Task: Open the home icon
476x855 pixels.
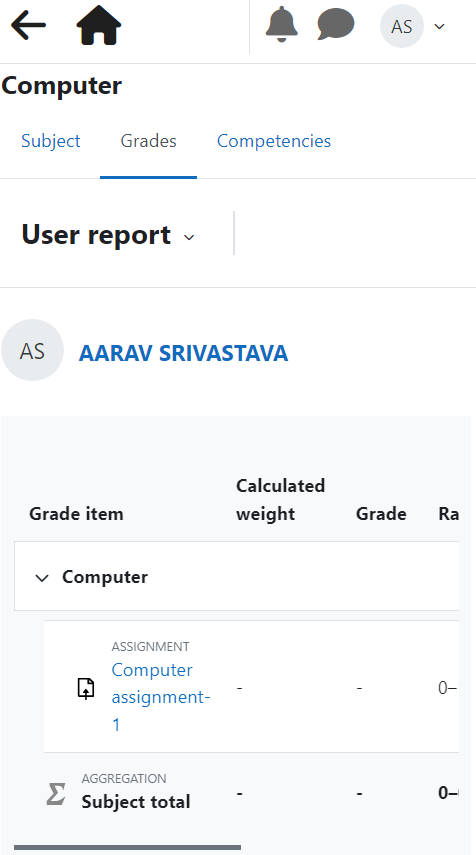Action: [99, 26]
